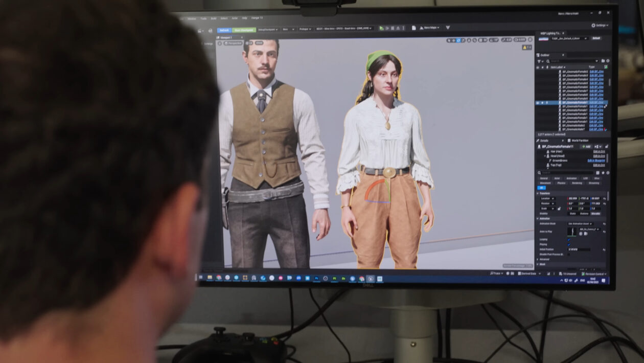The image size is (644, 363).
Task: Sort Outliner by Item Label column
Action: (558, 67)
